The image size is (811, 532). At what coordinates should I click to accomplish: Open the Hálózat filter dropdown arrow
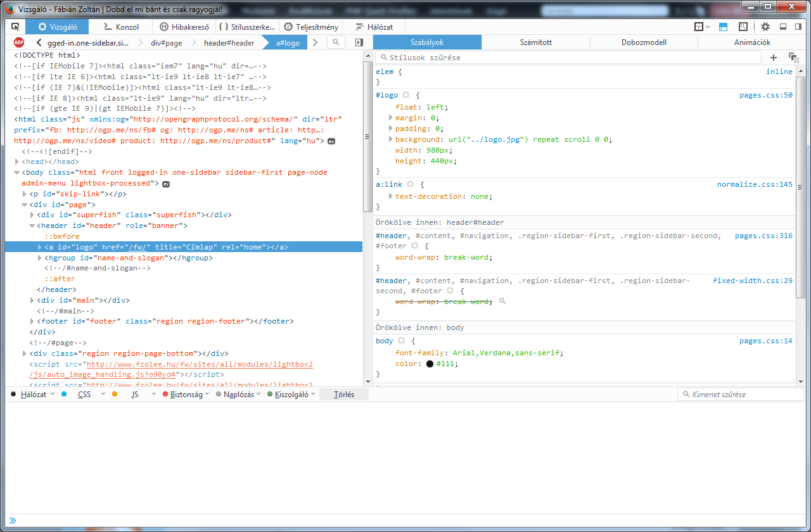point(53,395)
